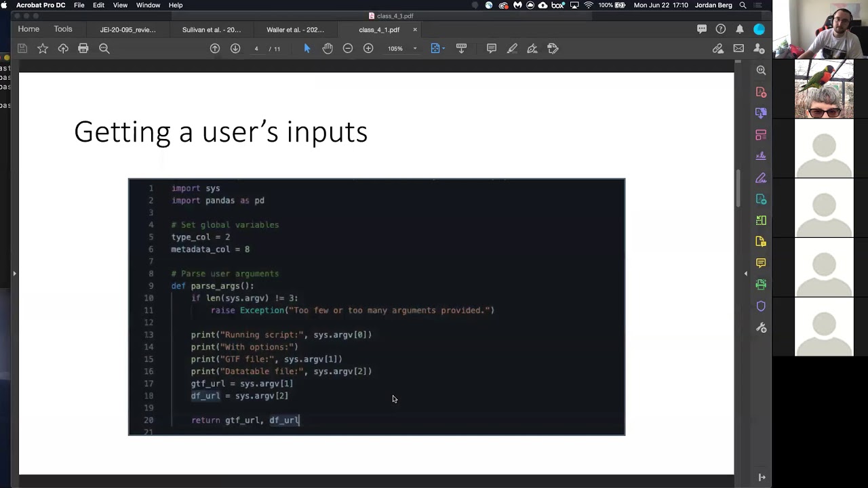Expand the tools pane at bottom right
The width and height of the screenshot is (868, 488).
click(762, 477)
